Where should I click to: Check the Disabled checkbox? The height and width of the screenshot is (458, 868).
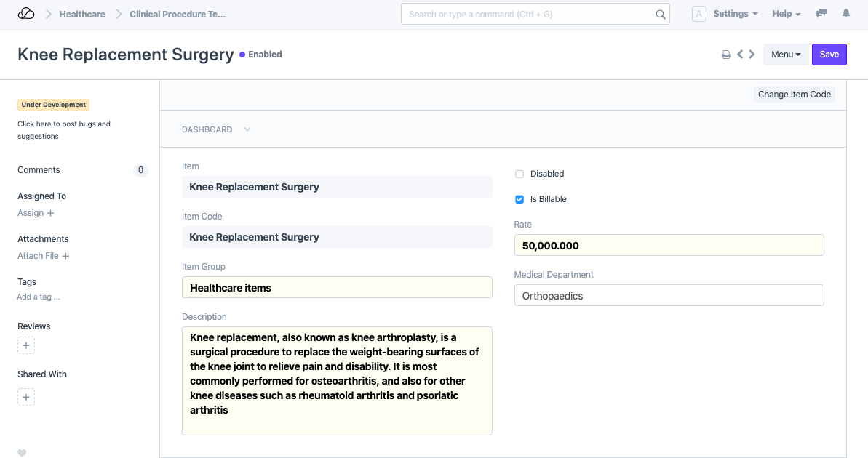tap(519, 174)
